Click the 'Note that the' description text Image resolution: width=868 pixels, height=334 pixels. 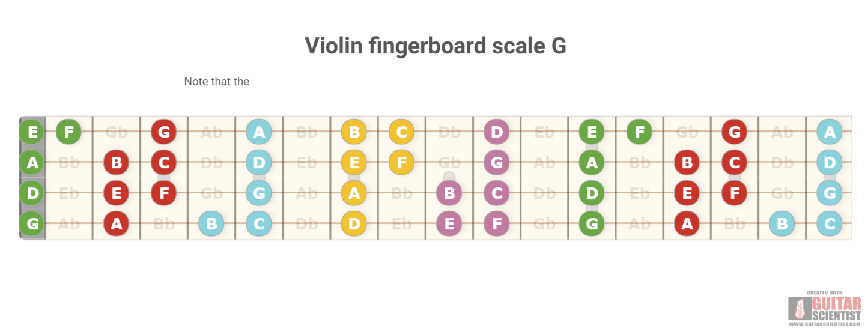(x=217, y=82)
